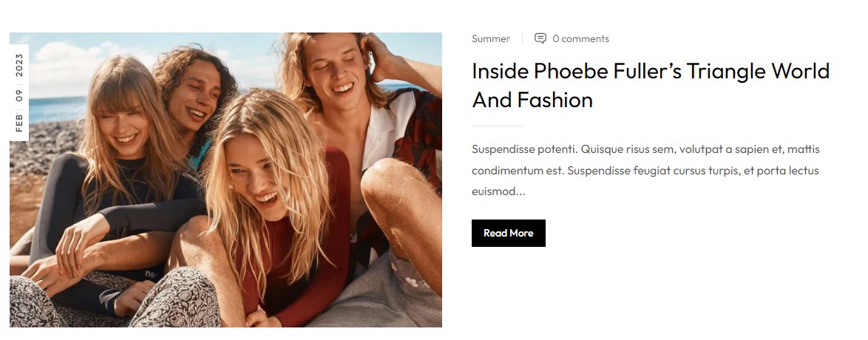Click the vertical FEB 09 2023 date badge
This screenshot has height=340, width=868.
(x=19, y=92)
